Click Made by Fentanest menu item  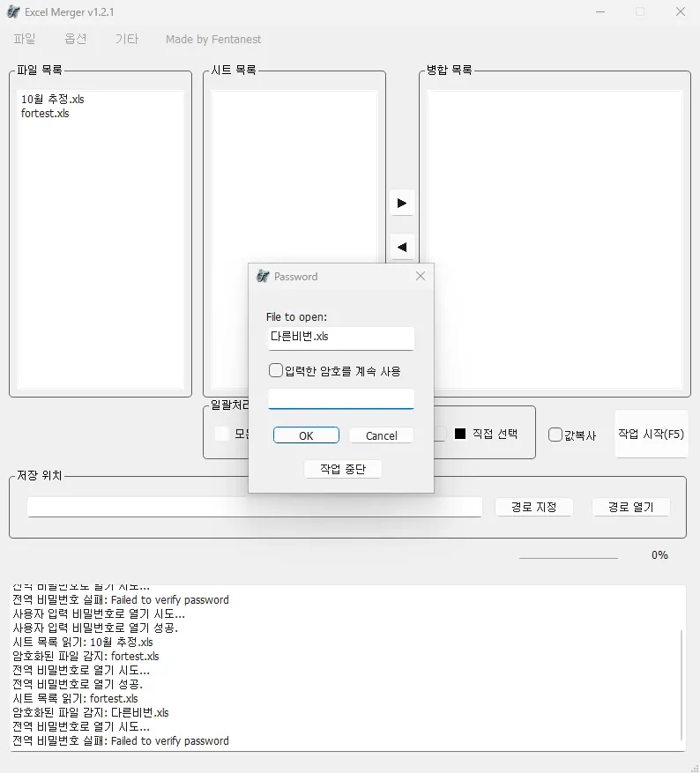213,40
